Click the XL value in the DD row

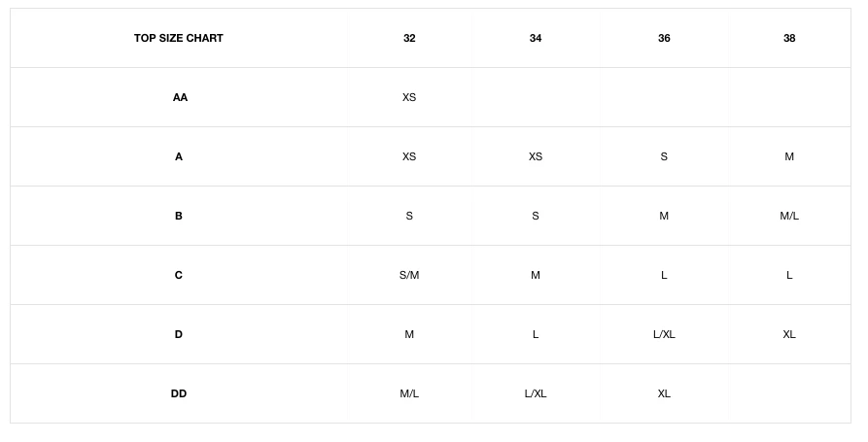pyautogui.click(x=664, y=394)
